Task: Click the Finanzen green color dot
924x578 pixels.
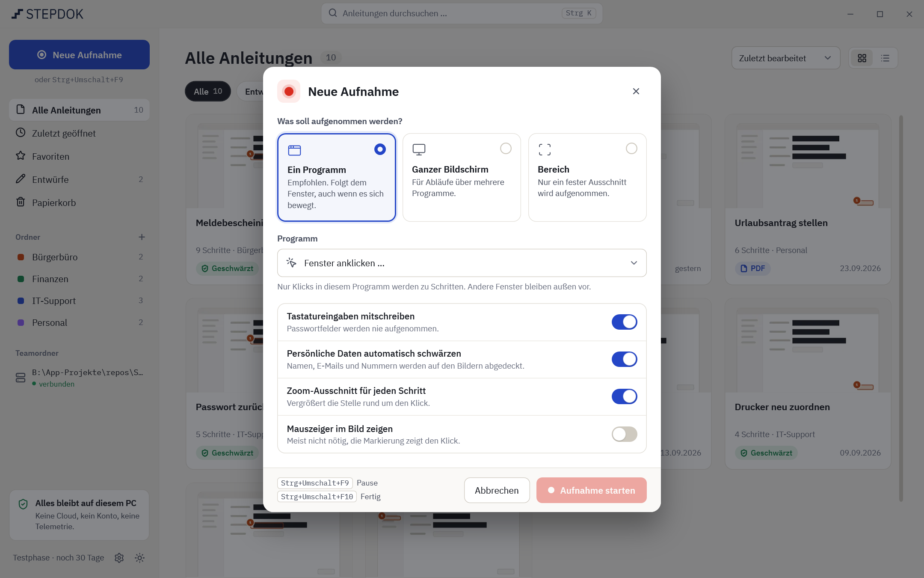Action: [x=21, y=279]
